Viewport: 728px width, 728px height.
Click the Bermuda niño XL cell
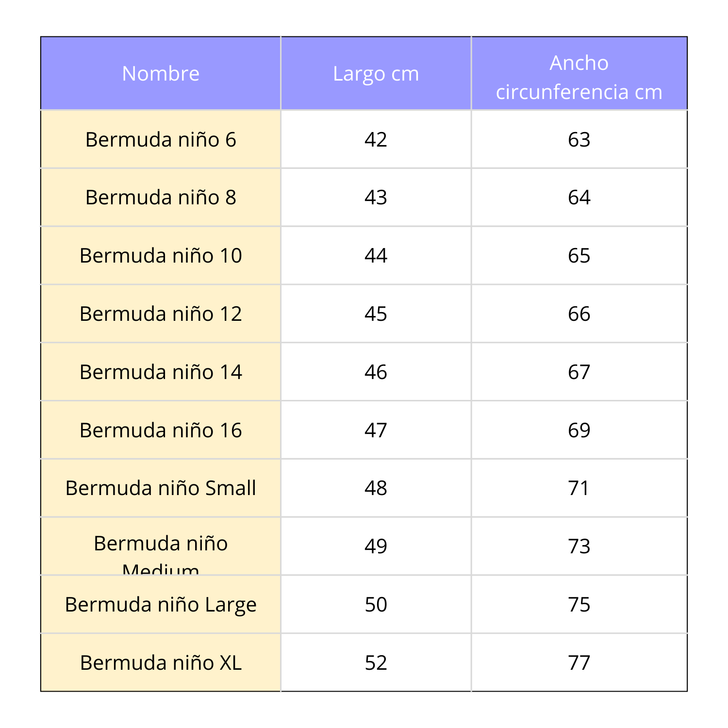click(161, 663)
